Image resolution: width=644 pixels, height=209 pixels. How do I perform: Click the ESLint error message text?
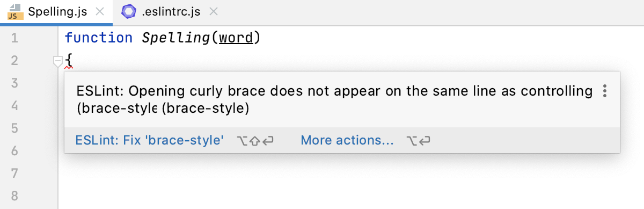[334, 99]
